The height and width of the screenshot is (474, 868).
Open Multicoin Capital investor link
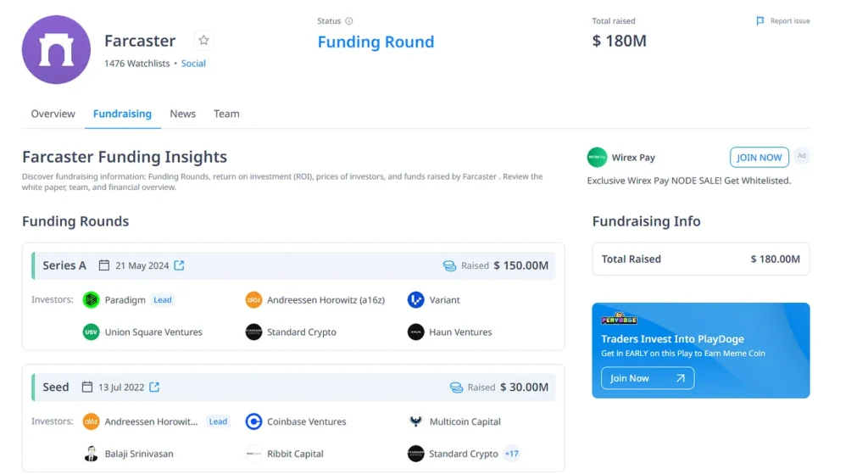(465, 421)
